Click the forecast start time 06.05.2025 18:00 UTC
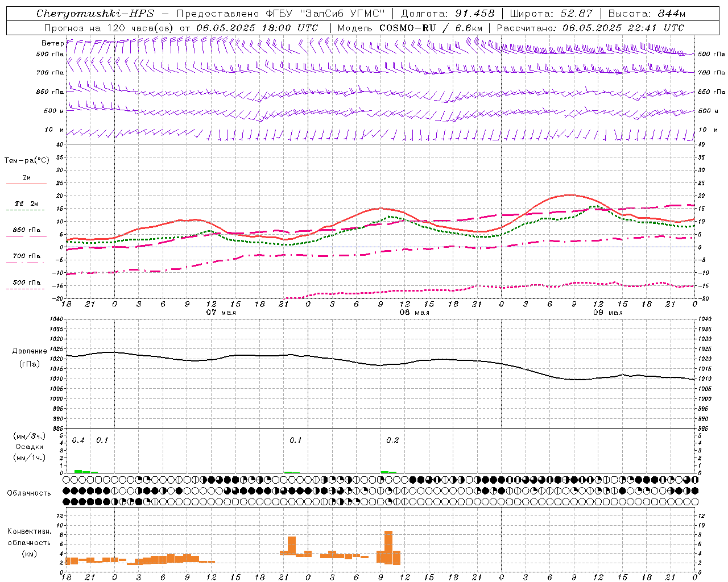 point(257,28)
